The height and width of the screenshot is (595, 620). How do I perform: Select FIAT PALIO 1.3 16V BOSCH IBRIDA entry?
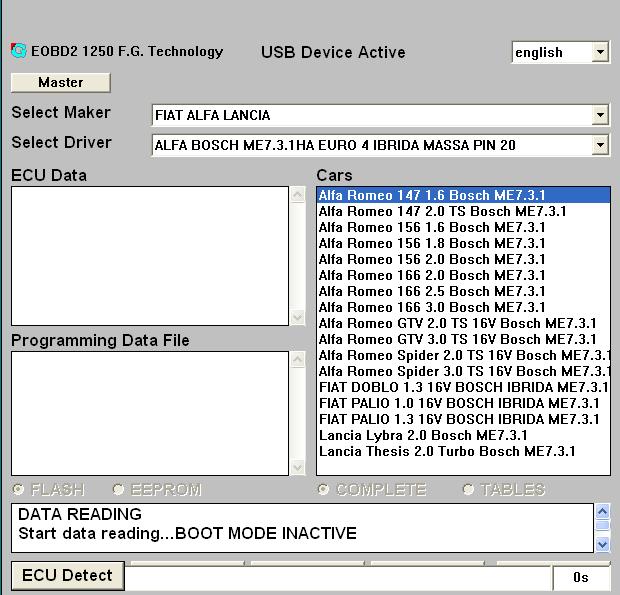463,419
